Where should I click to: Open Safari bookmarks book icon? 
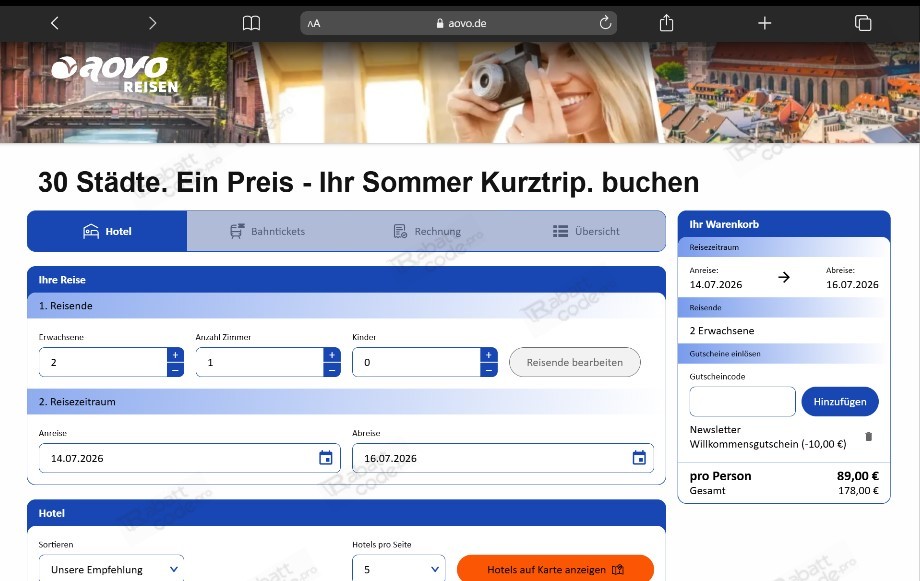(x=251, y=23)
